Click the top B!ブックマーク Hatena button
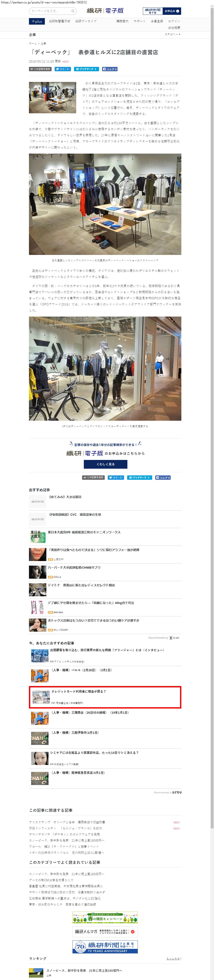 [86, 69]
